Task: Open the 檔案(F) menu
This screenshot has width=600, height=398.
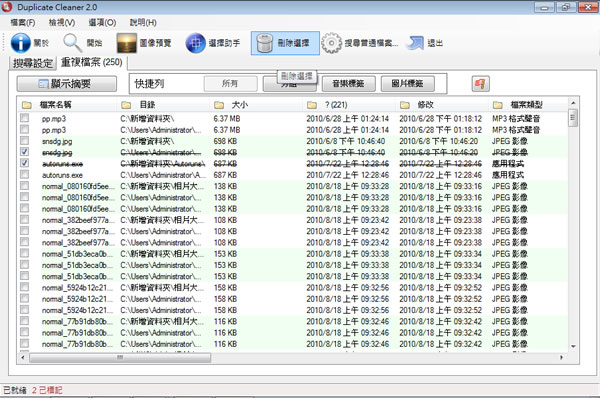Action: click(23, 23)
